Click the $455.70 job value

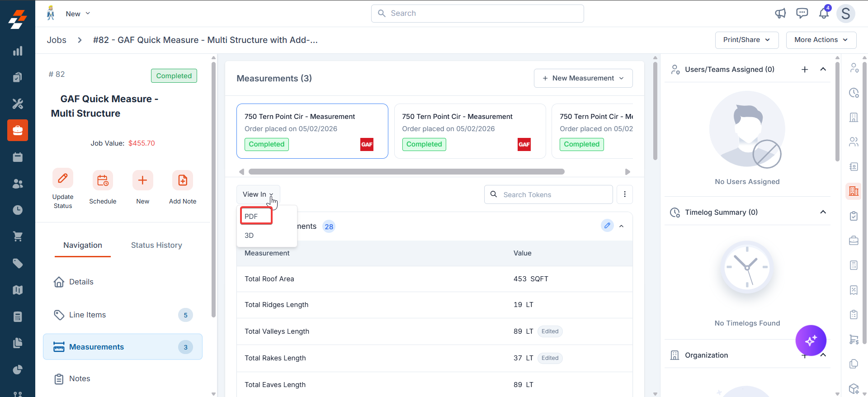[x=142, y=143]
